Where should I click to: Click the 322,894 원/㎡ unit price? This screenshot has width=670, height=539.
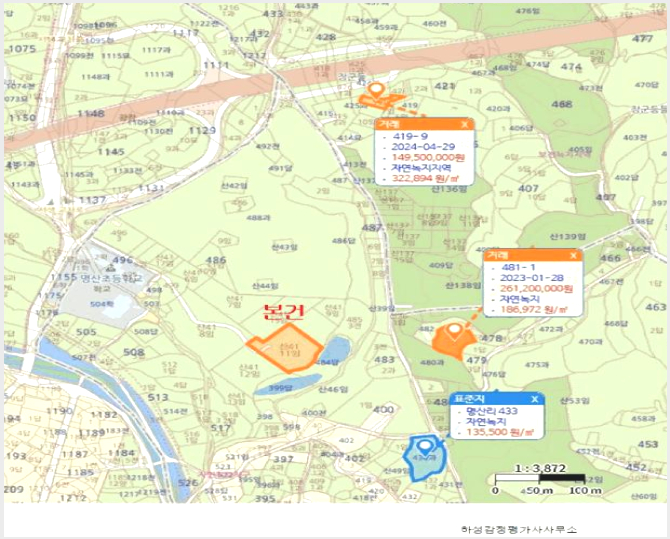425,179
